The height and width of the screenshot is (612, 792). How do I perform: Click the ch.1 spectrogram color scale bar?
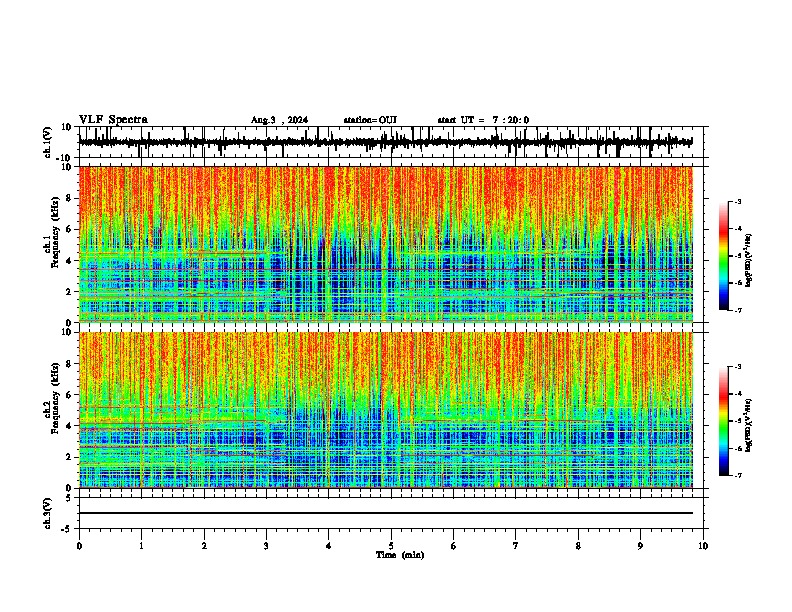click(x=724, y=256)
